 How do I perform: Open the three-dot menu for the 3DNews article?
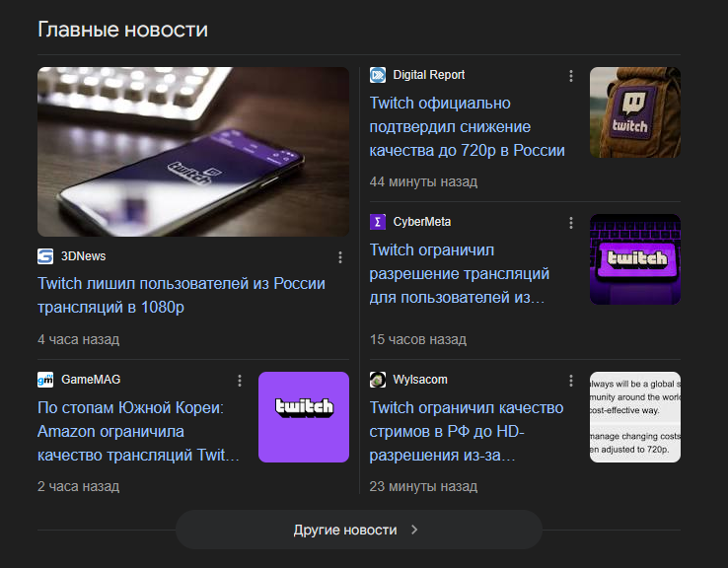click(x=340, y=257)
